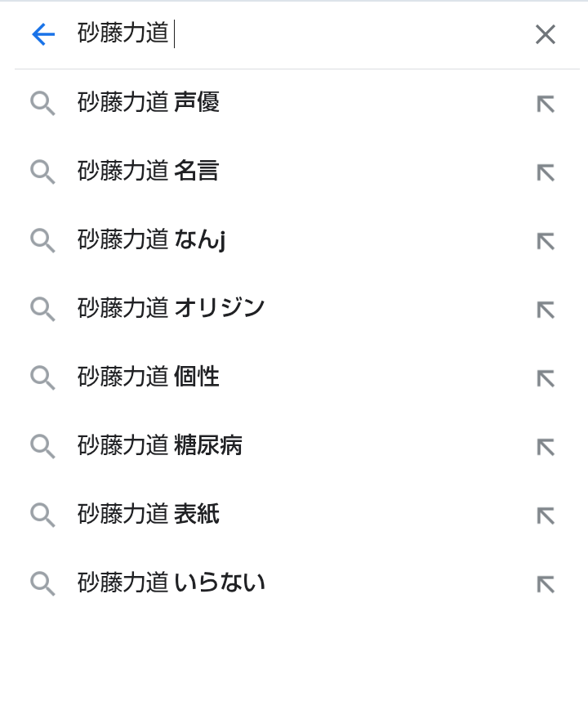Click magnifier icon beside 声優 suggestion
Image resolution: width=588 pixels, height=710 pixels.
[42, 103]
